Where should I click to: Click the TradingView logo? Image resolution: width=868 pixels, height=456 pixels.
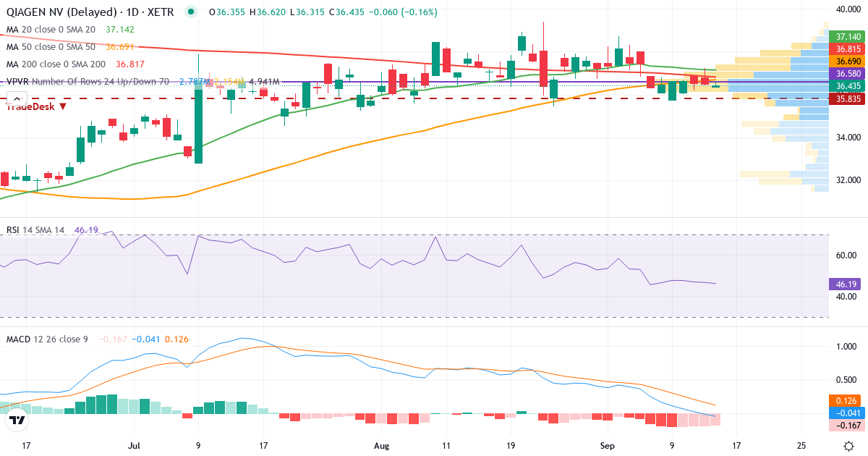tap(17, 419)
